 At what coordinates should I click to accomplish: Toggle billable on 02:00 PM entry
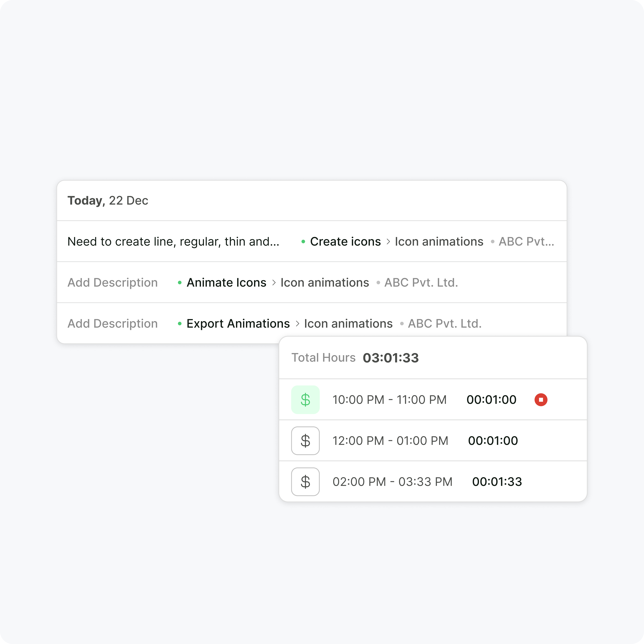(x=305, y=482)
